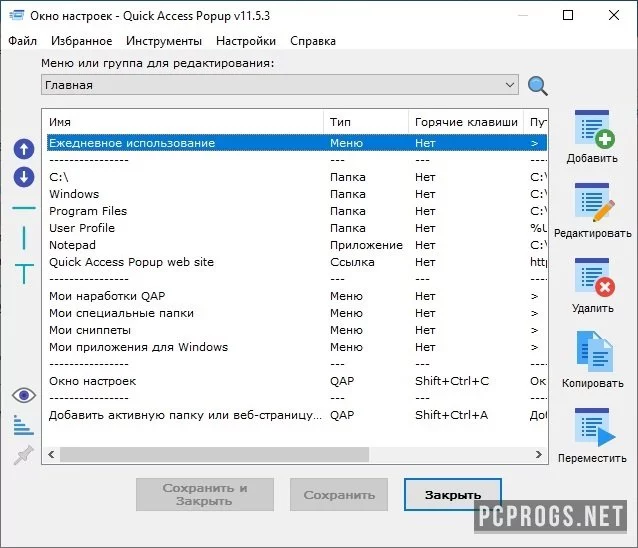Select Quick Access Popup web site row
The width and height of the screenshot is (638, 548).
click(x=297, y=262)
